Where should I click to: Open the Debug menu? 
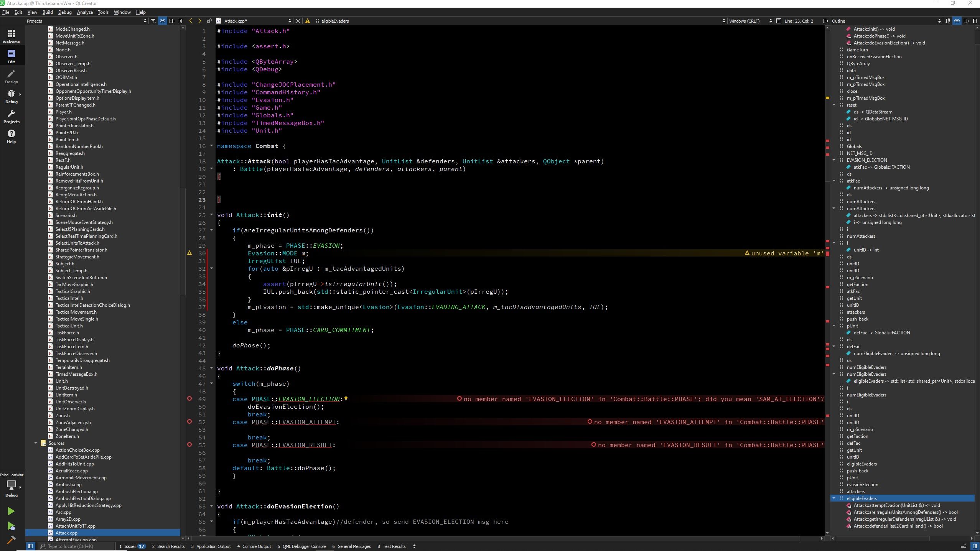coord(65,12)
